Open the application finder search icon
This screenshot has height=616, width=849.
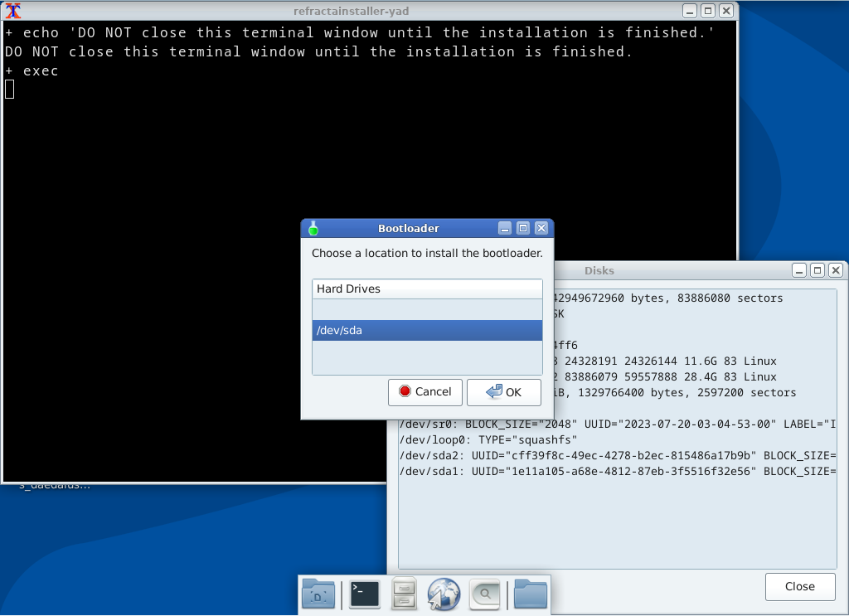click(x=485, y=594)
